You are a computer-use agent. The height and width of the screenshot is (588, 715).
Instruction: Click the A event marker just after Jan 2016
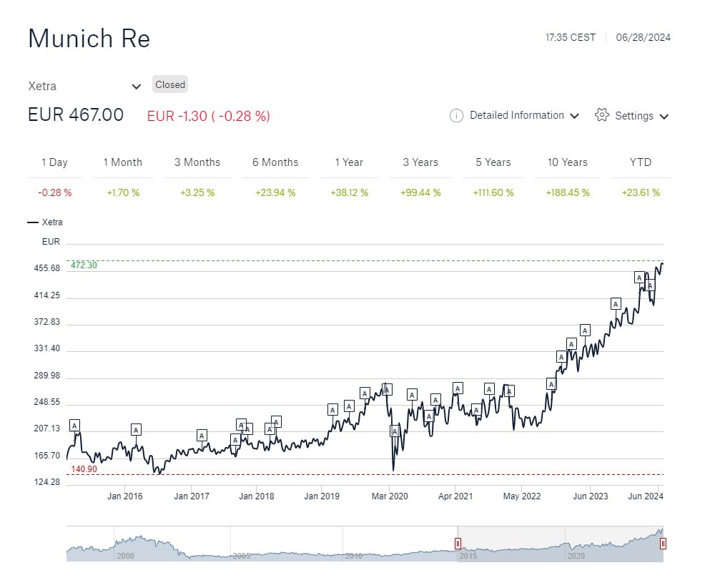pyautogui.click(x=135, y=430)
